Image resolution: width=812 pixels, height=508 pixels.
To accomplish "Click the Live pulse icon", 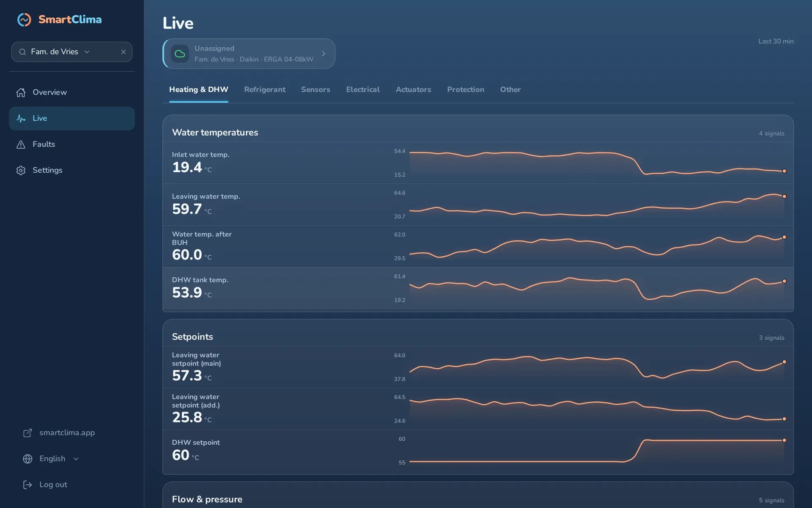I will click(21, 119).
